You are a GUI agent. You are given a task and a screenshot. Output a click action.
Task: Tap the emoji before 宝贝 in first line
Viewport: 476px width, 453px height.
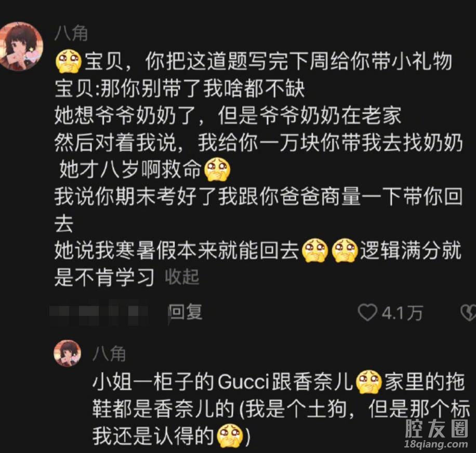coord(69,62)
